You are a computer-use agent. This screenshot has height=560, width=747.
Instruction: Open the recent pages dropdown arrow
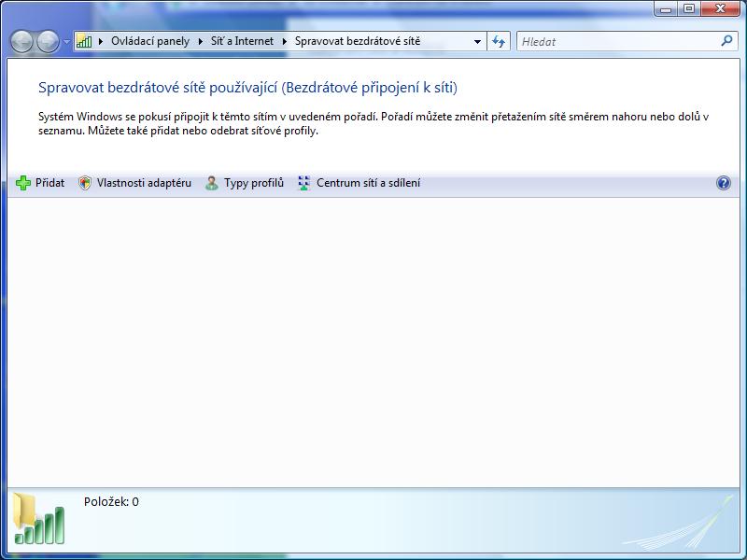click(x=66, y=42)
